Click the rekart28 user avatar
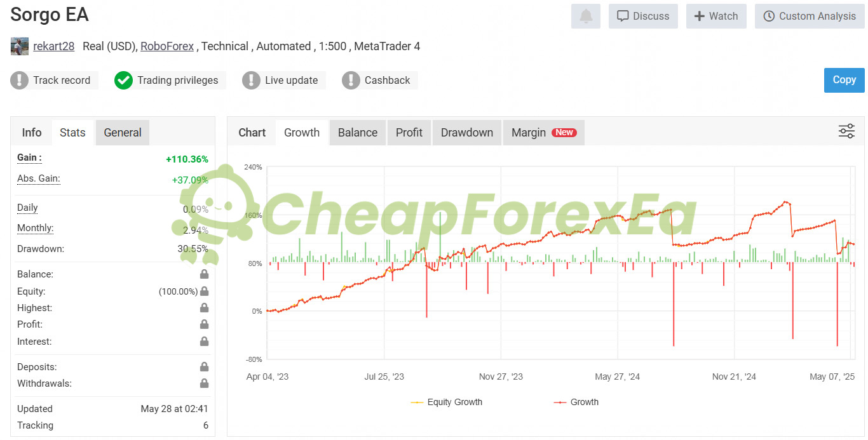This screenshot has height=440, width=868. click(x=20, y=46)
